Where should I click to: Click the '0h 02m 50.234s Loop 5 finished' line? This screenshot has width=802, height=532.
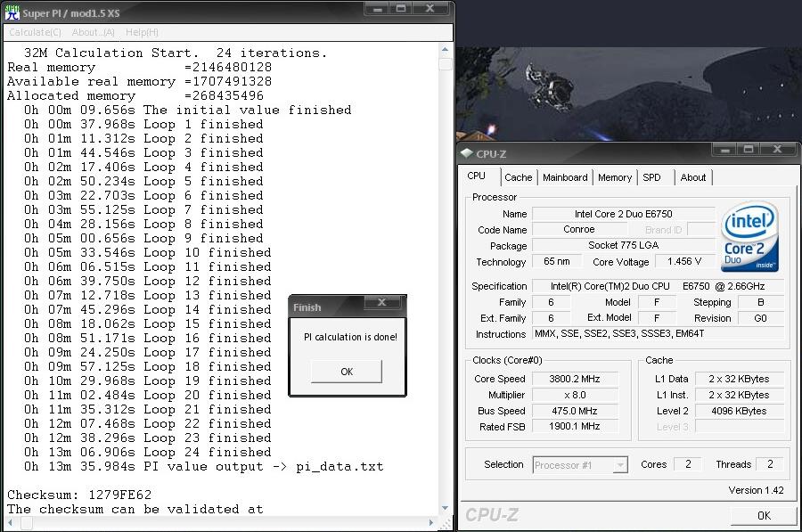(143, 182)
